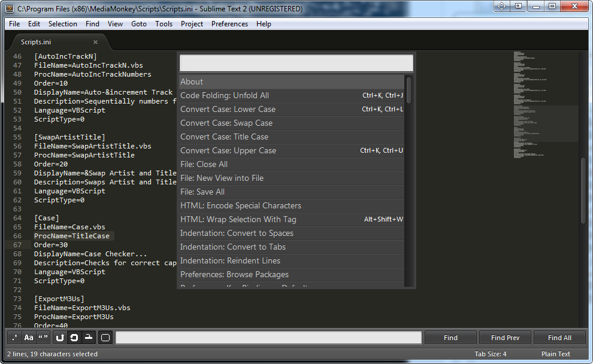Run Convert Case: Lower Case command

point(292,109)
